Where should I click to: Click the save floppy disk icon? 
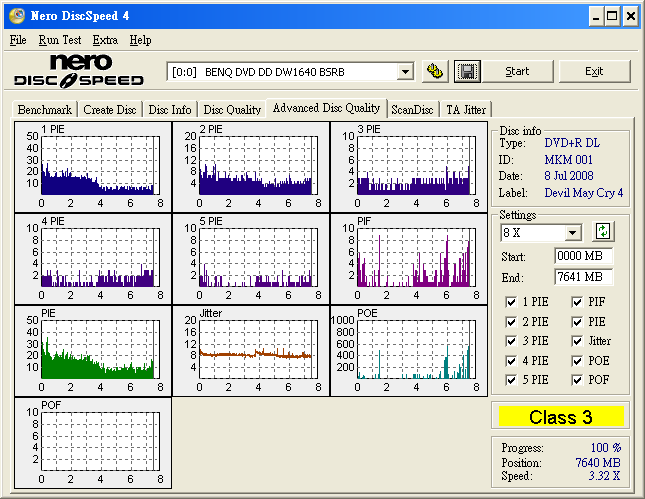[466, 71]
